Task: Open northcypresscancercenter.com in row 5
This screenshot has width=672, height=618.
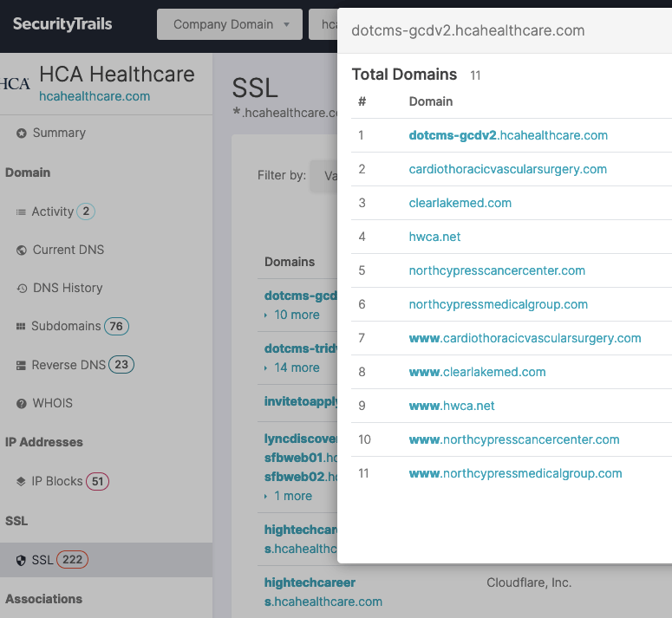Action: 497,270
